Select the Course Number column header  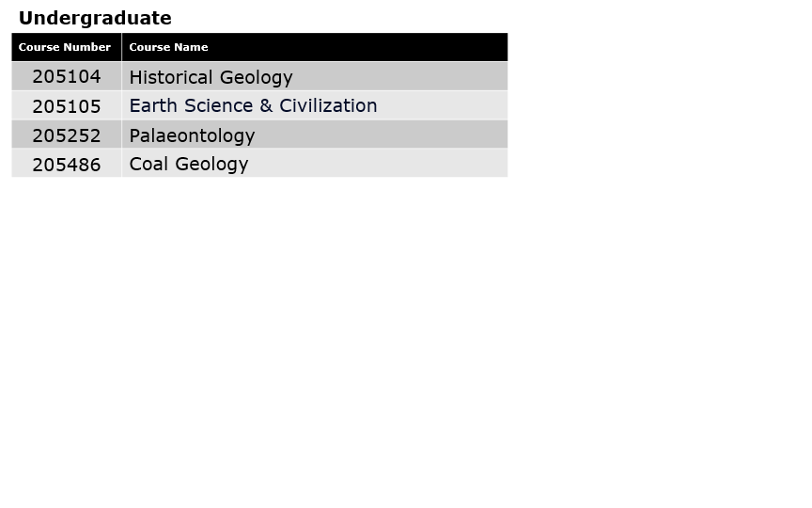tap(67, 47)
